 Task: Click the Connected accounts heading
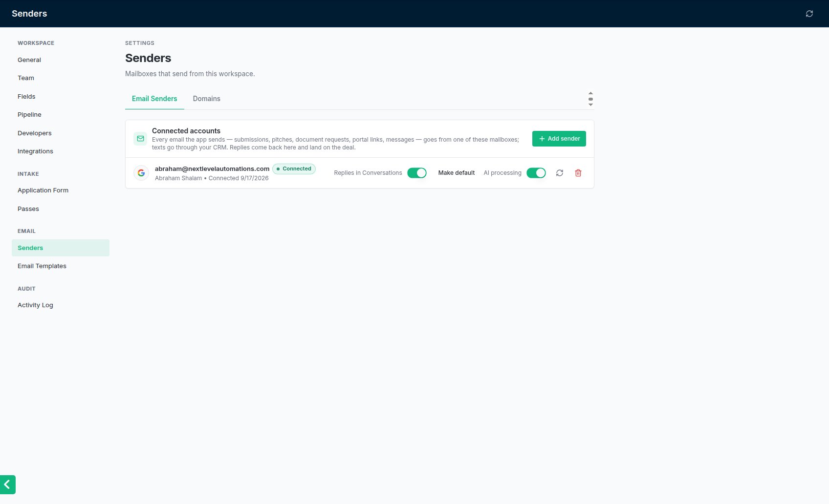tap(186, 131)
